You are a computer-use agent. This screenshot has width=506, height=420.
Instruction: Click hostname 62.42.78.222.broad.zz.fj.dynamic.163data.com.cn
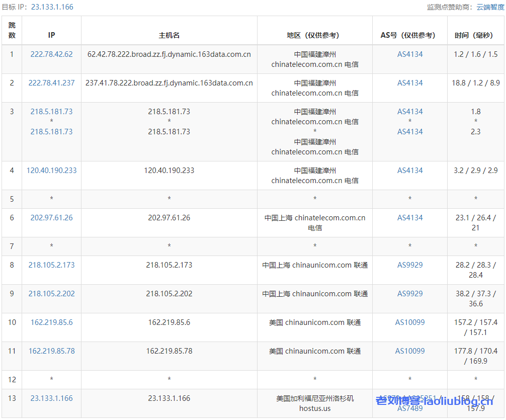coord(169,54)
